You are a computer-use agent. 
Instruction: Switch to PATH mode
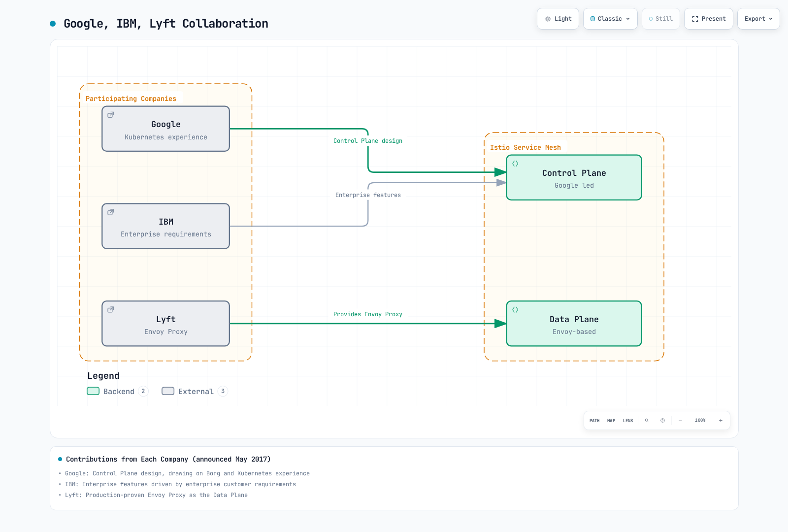[x=594, y=421]
